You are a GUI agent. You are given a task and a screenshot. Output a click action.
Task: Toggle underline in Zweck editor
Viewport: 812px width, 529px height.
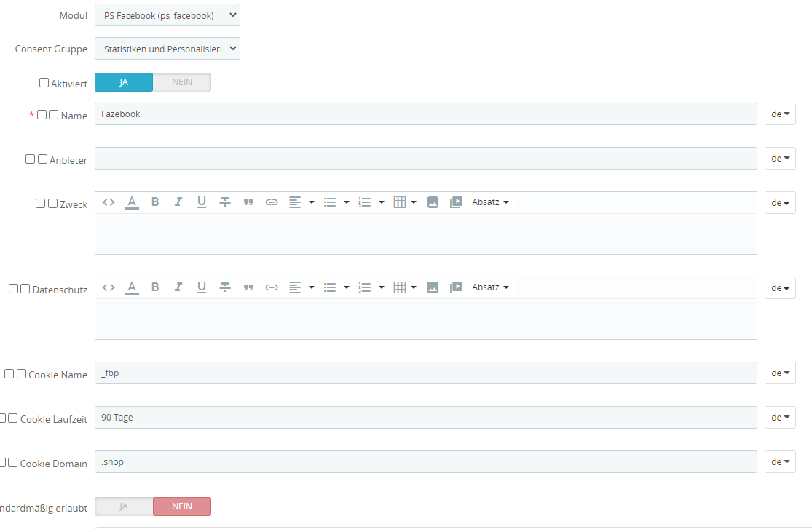tap(202, 202)
